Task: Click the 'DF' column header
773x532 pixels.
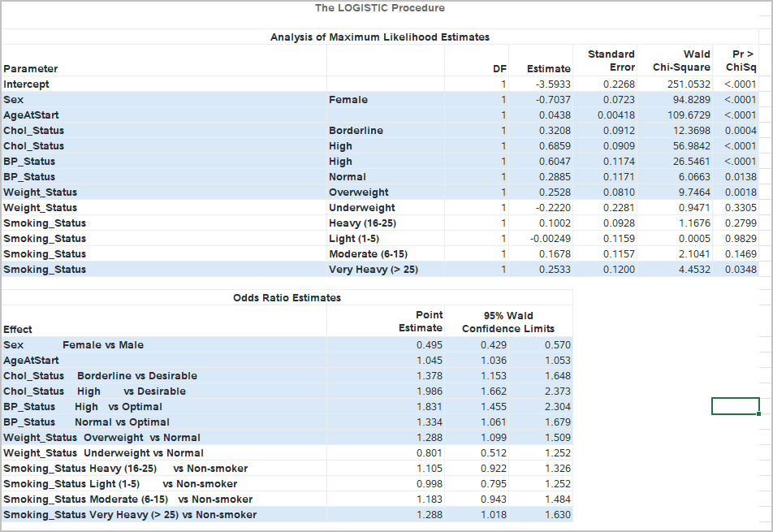Action: pos(500,69)
